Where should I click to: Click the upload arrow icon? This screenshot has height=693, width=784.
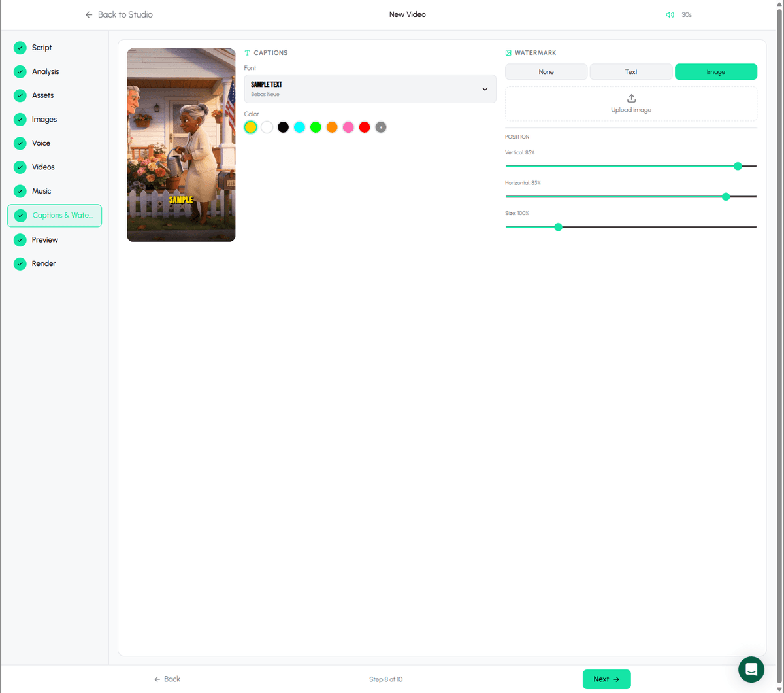click(631, 99)
